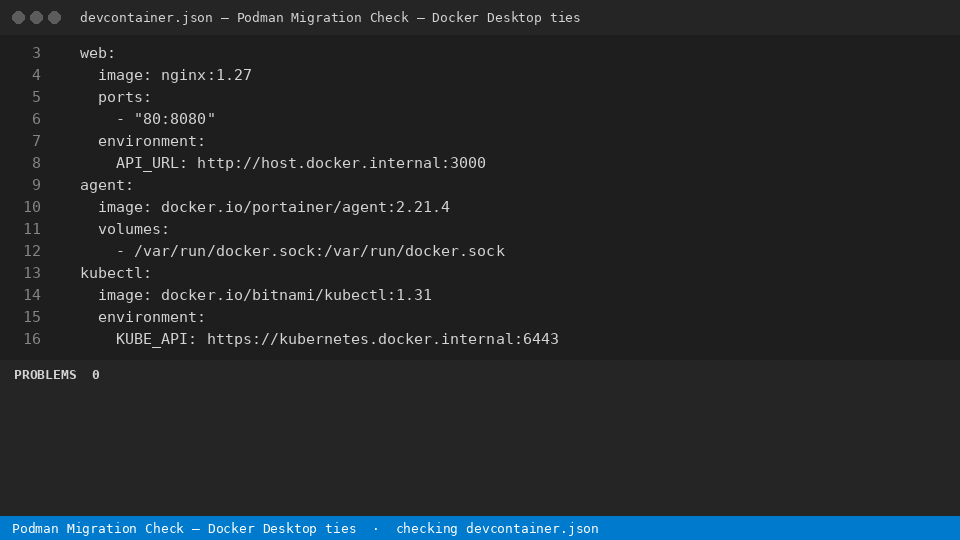Click line number 8 in the gutter
Image resolution: width=960 pixels, height=540 pixels.
pyautogui.click(x=36, y=163)
